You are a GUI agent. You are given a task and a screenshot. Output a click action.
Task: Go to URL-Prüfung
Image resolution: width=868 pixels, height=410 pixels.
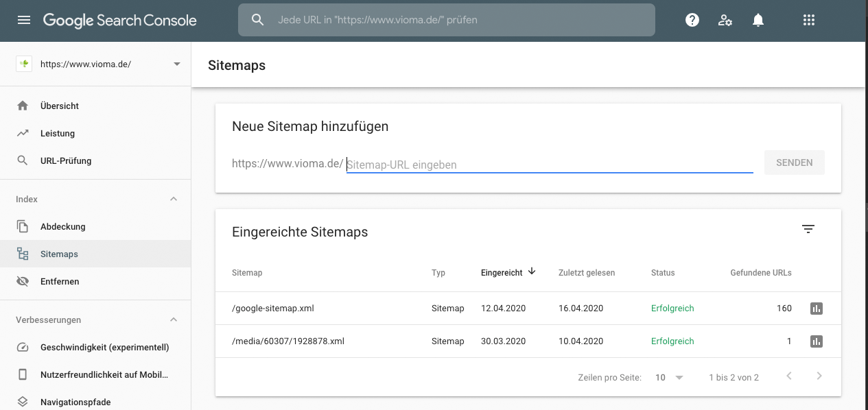coord(95,160)
